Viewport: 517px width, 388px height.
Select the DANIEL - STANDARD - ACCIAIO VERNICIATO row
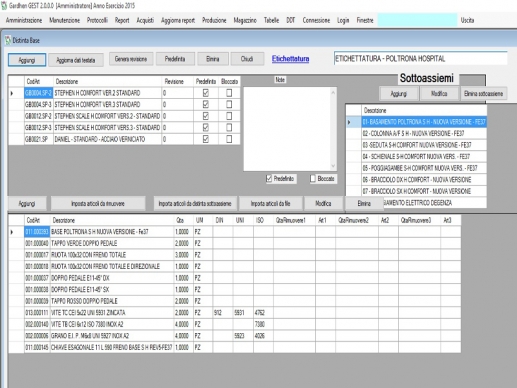pyautogui.click(x=124, y=139)
